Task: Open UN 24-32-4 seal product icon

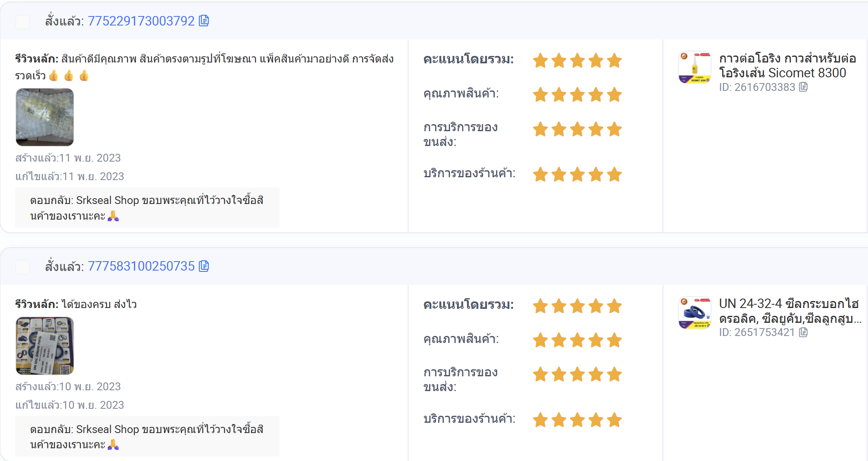Action: [695, 313]
